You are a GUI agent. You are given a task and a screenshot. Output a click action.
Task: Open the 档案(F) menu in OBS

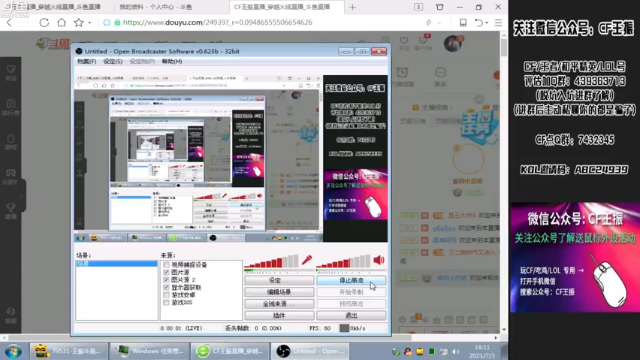[x=87, y=61]
